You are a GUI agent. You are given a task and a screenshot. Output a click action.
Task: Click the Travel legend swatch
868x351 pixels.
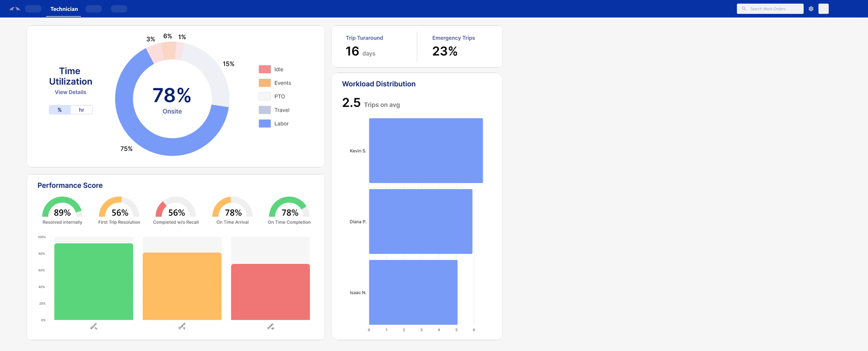click(x=264, y=110)
